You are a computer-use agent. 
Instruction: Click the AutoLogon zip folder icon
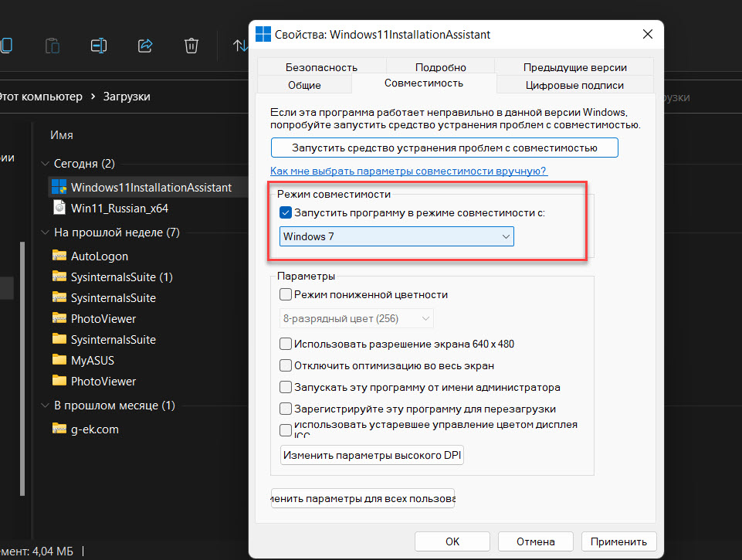(59, 256)
